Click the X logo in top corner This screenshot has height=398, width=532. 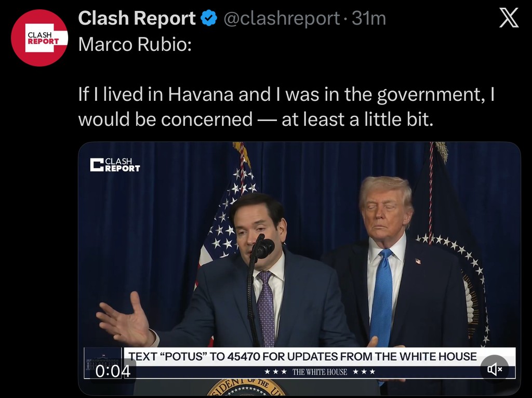pos(508,19)
